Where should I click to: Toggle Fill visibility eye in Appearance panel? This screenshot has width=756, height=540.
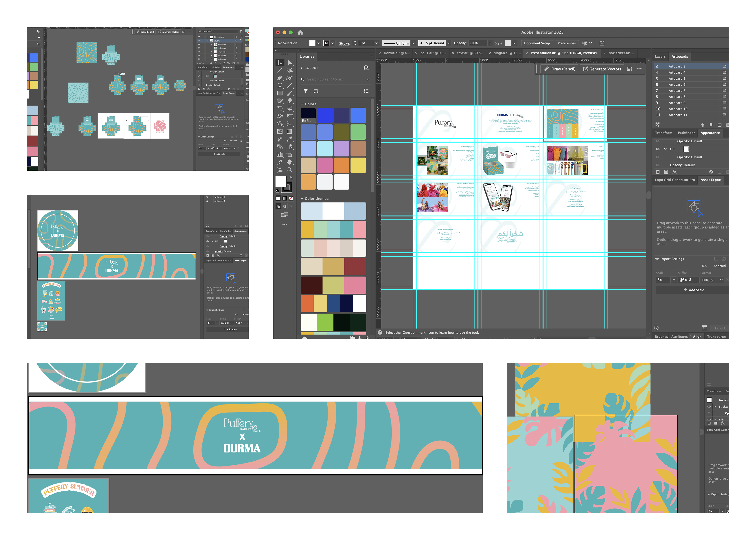(x=657, y=149)
